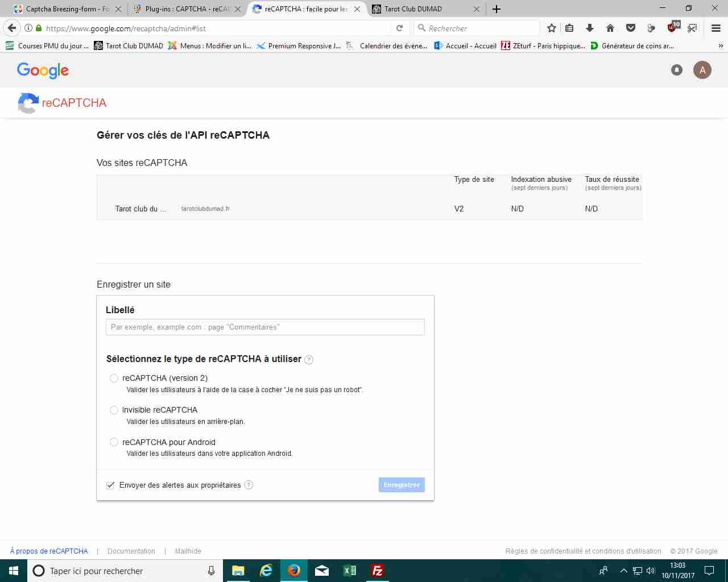This screenshot has height=582, width=728.
Task: Click the uBlock shield icon with badge
Action: [673, 27]
